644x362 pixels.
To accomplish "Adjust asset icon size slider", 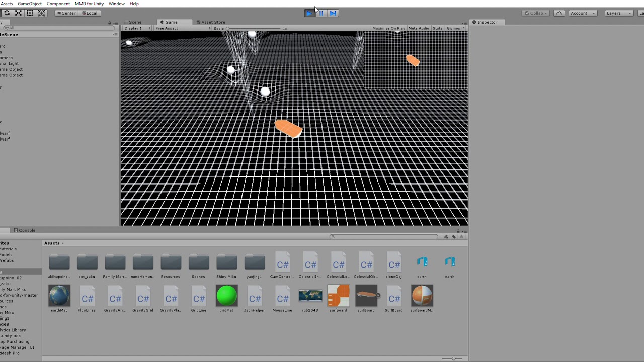I will pyautogui.click(x=452, y=358).
